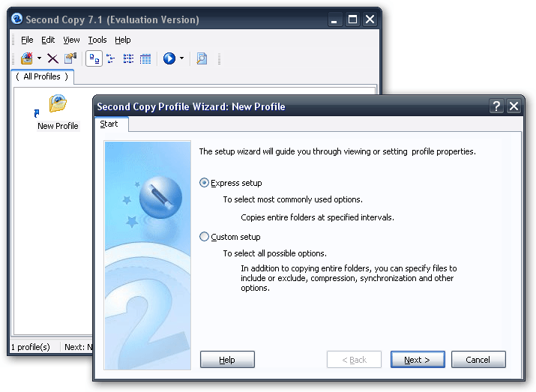
Task: Click the Help button in wizard
Action: pos(227,360)
